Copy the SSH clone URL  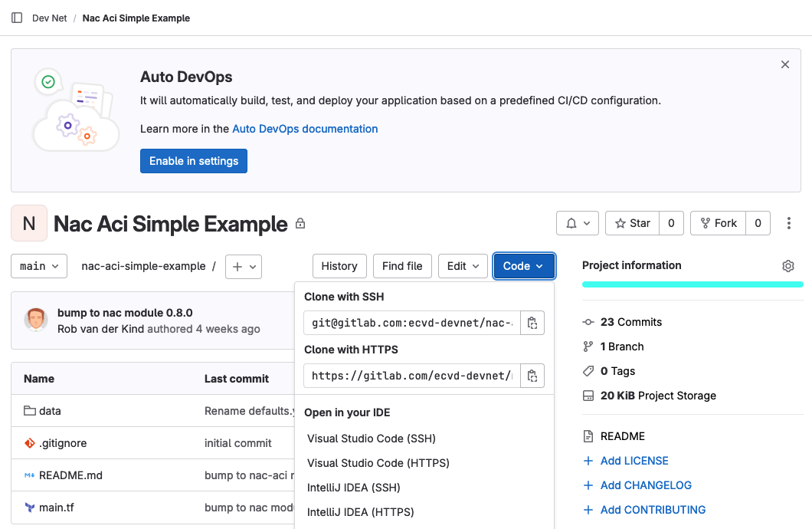tap(532, 323)
